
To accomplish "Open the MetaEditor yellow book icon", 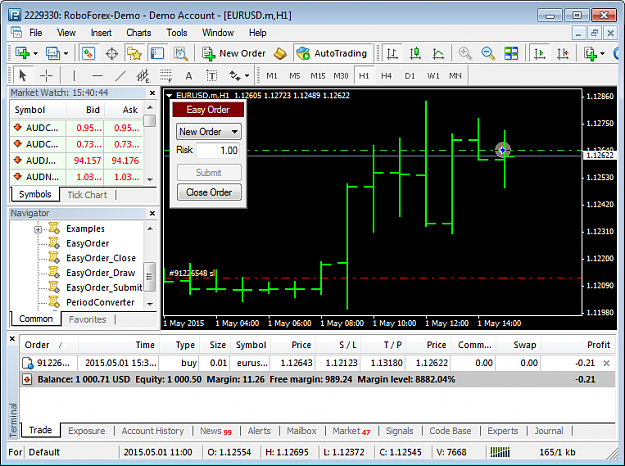I will [x=281, y=53].
